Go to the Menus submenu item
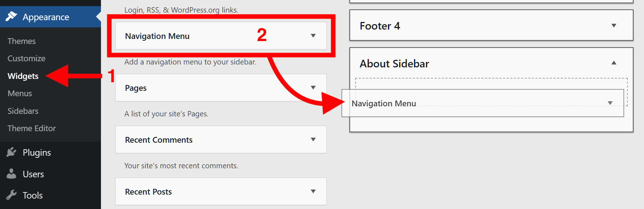The image size is (644, 209). 20,93
